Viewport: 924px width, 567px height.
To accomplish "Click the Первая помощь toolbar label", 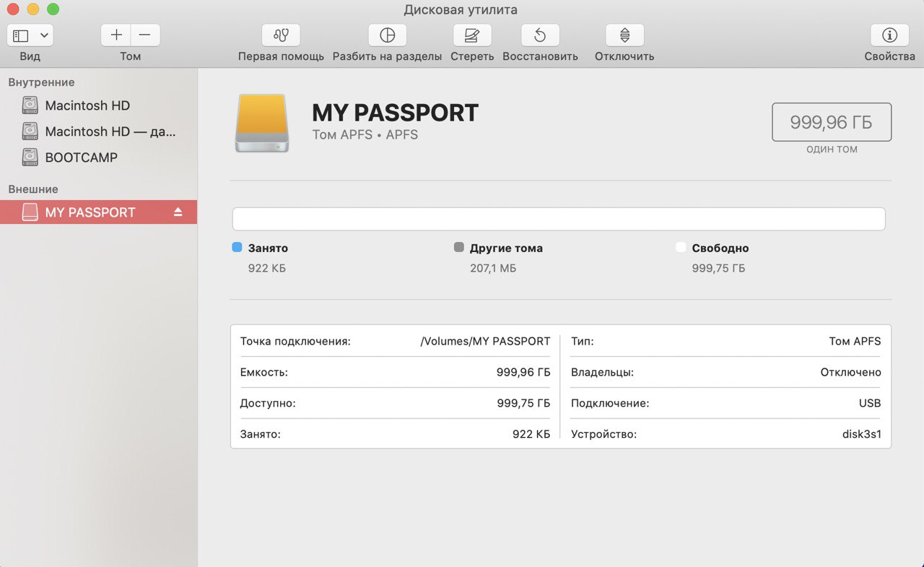I will [x=281, y=56].
